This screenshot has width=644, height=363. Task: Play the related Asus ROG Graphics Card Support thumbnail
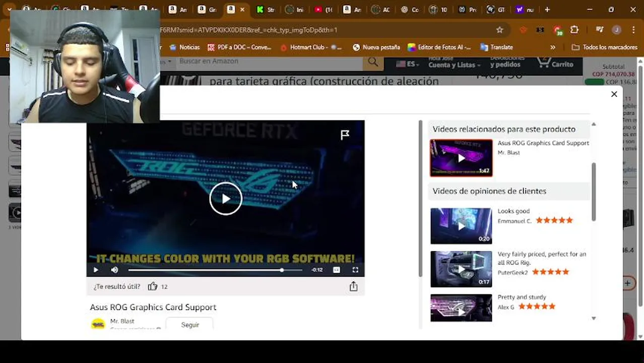(x=461, y=158)
